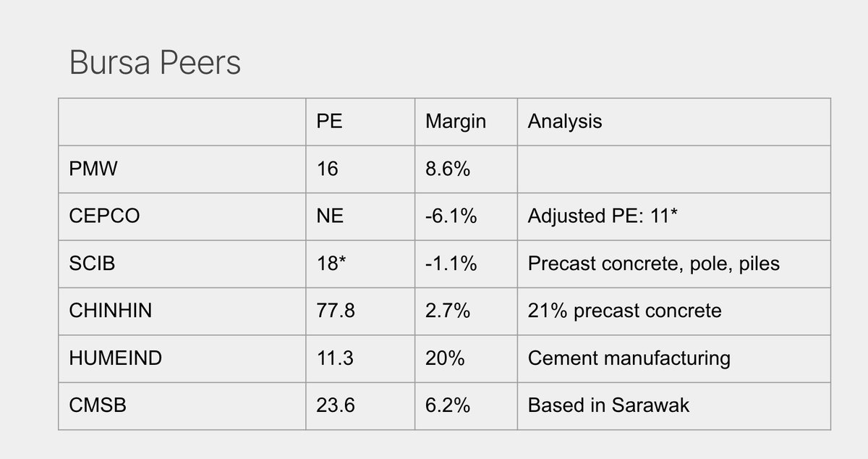Image resolution: width=868 pixels, height=459 pixels.
Task: Click the 23.6 PE value cell
Action: (x=335, y=405)
